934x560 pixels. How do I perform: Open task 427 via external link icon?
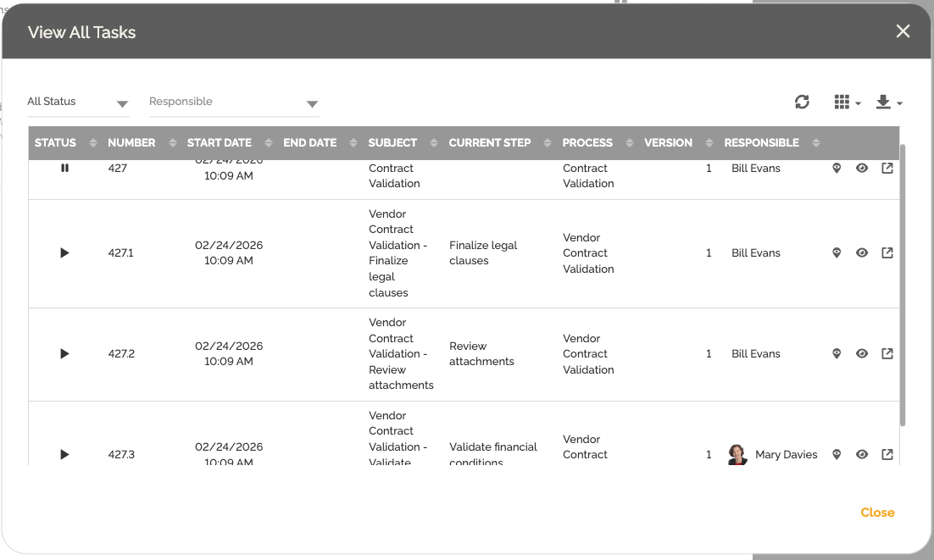(x=887, y=169)
